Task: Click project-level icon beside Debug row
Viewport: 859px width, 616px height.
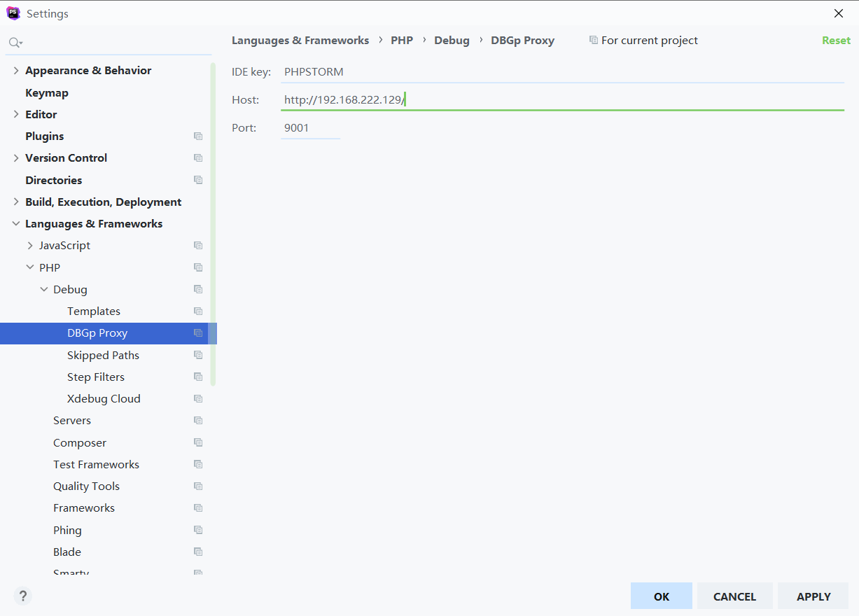Action: 198,289
